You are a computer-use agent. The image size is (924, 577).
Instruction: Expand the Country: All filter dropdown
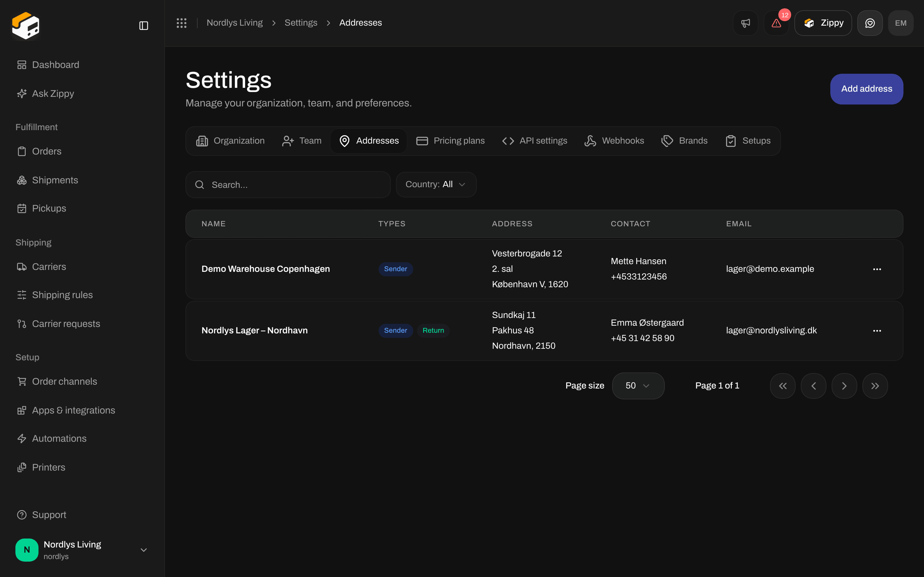[x=436, y=185]
